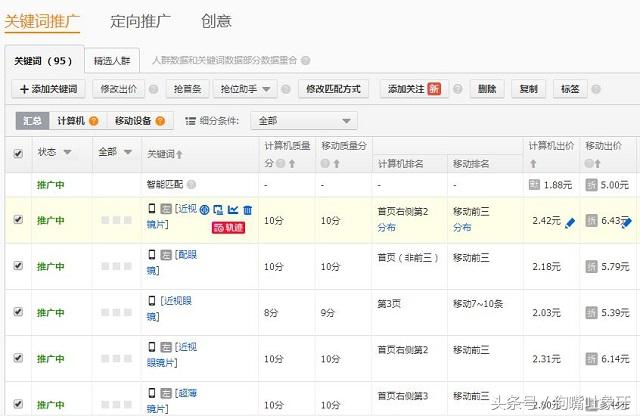This screenshot has width=640, height=416.
Task: Click the phone icon in 配眼镜 row
Action: (x=152, y=255)
